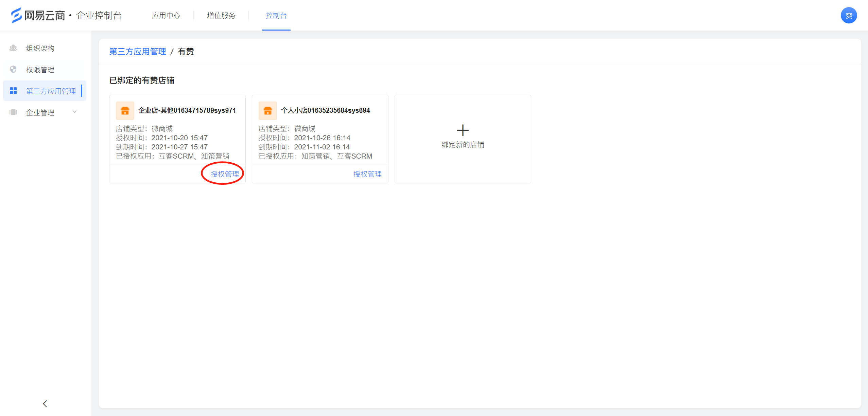The width and height of the screenshot is (868, 416).
Task: Click 到期时间 2021-10-27 15:47 text
Action: tap(162, 147)
